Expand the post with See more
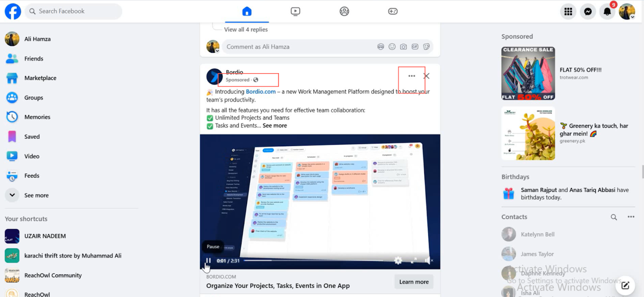Viewport: 644px width, 297px height. tap(275, 125)
